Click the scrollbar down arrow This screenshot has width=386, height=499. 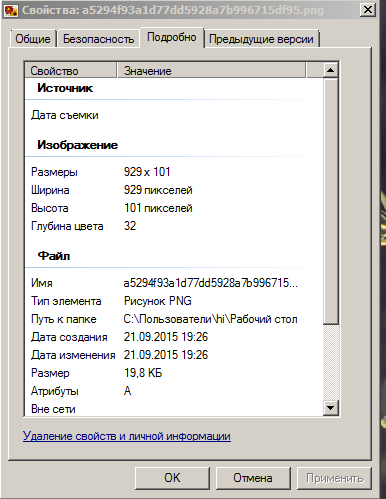point(330,407)
